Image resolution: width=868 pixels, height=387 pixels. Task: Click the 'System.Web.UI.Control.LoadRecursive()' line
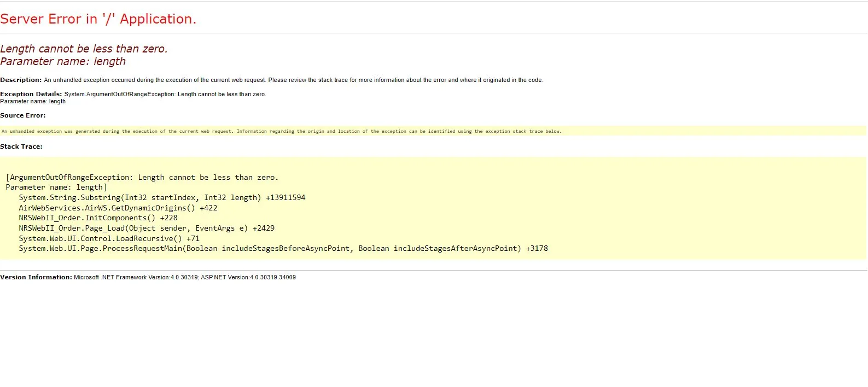pyautogui.click(x=109, y=238)
